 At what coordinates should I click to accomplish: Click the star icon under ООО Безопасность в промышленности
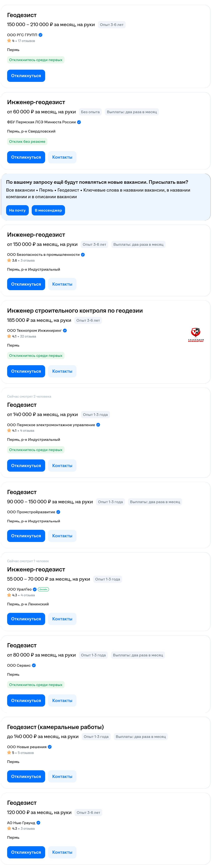[9, 261]
